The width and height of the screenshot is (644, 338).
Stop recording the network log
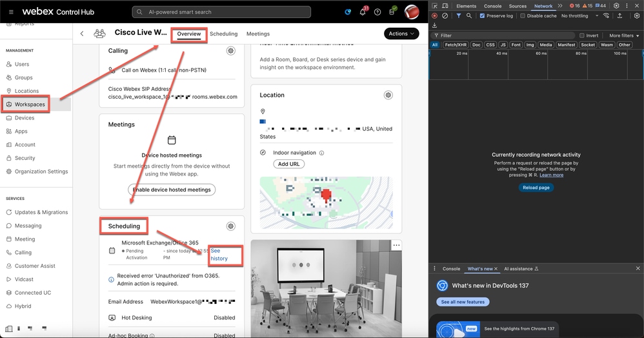click(x=434, y=15)
